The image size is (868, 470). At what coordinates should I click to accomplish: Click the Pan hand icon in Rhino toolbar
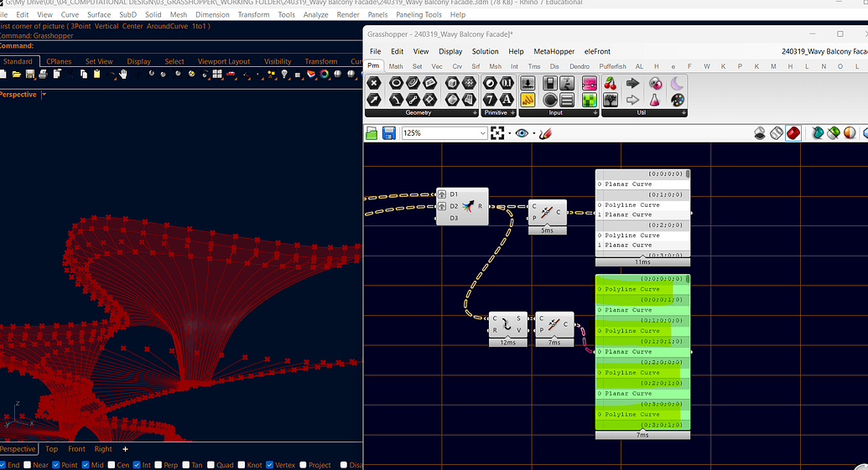(123, 75)
